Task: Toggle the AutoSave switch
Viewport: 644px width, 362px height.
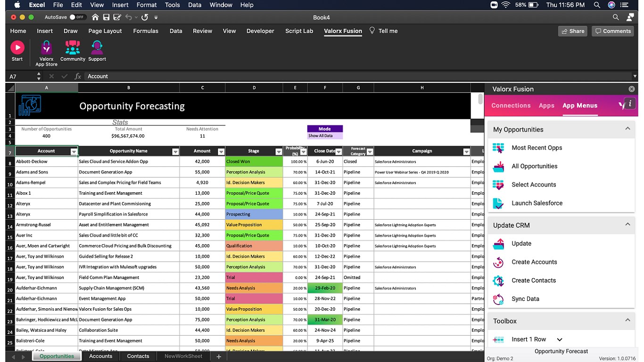Action: (x=77, y=17)
